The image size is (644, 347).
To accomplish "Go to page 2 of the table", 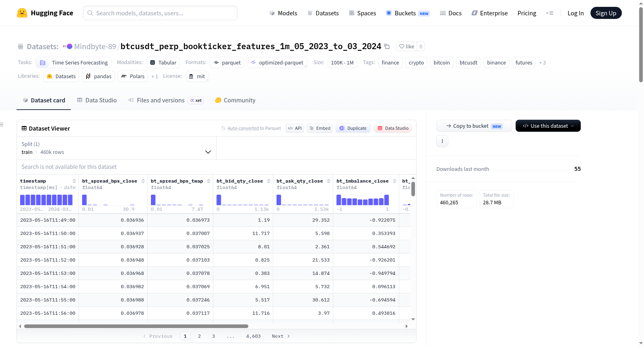I will tap(199, 336).
